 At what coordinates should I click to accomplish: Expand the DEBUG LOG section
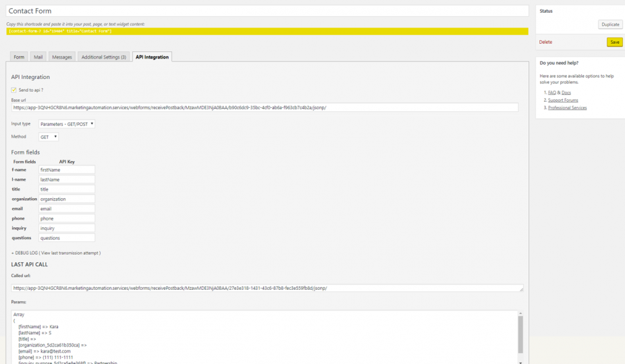(56, 253)
